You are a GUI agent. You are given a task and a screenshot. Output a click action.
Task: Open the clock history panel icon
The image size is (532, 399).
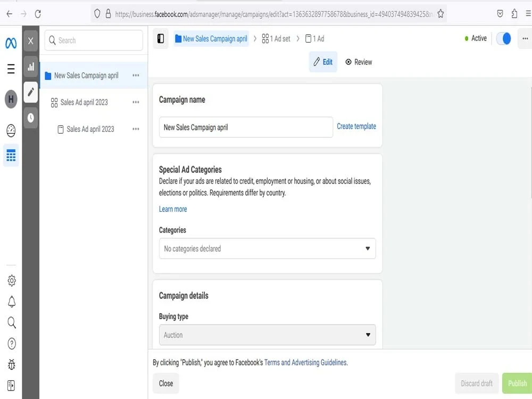tap(31, 118)
